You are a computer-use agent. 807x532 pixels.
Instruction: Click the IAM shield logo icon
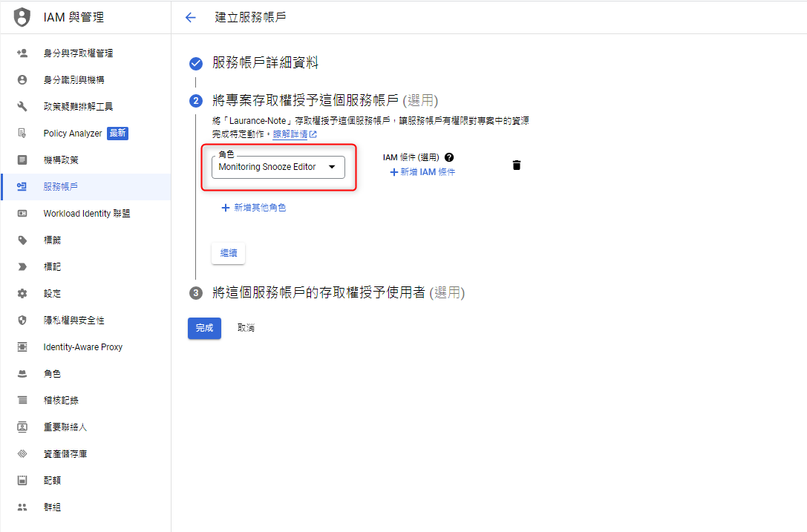(x=22, y=17)
